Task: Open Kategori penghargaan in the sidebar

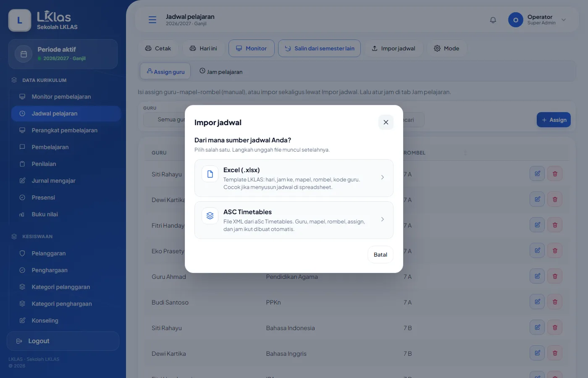Action: (x=66, y=304)
